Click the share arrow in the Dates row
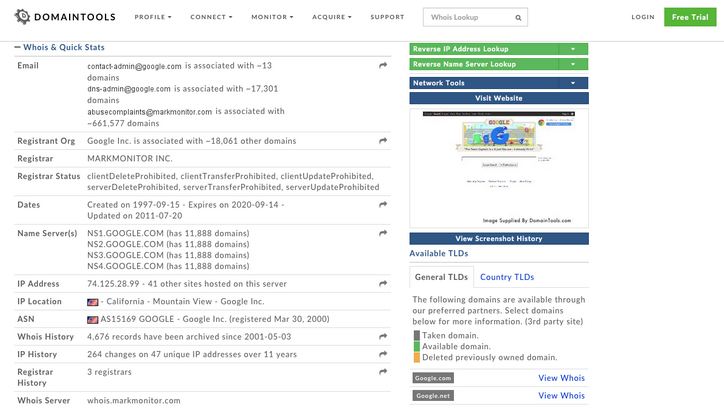 click(x=383, y=205)
